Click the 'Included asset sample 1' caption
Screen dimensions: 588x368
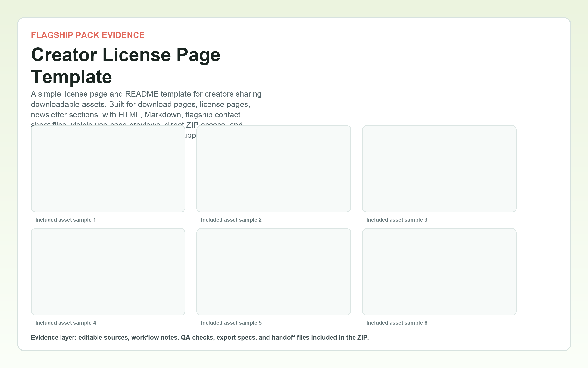[65, 220]
